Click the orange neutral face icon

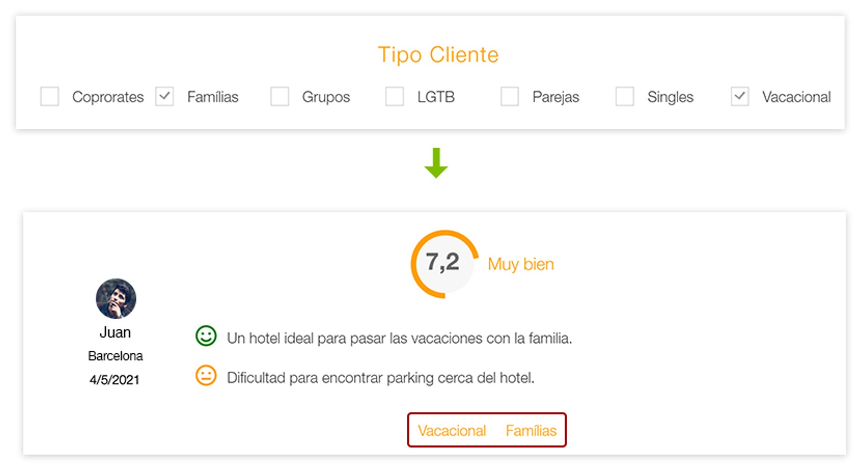[206, 375]
